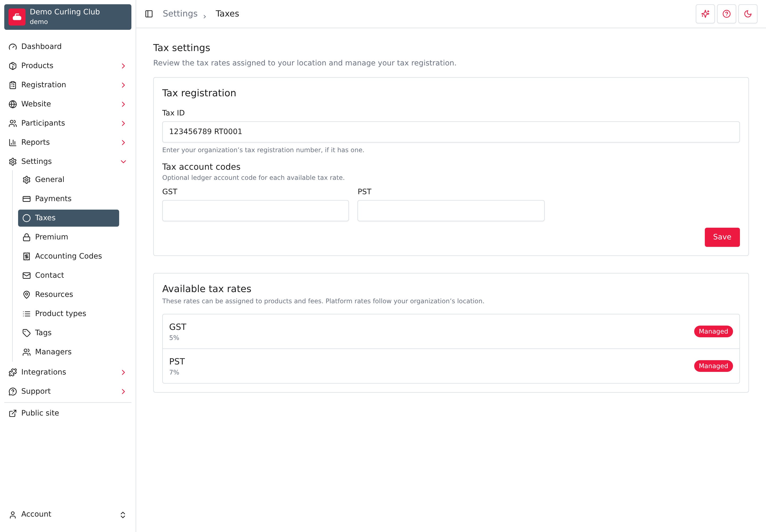The image size is (766, 532).
Task: Toggle the sidebar panel icon
Action: [149, 14]
